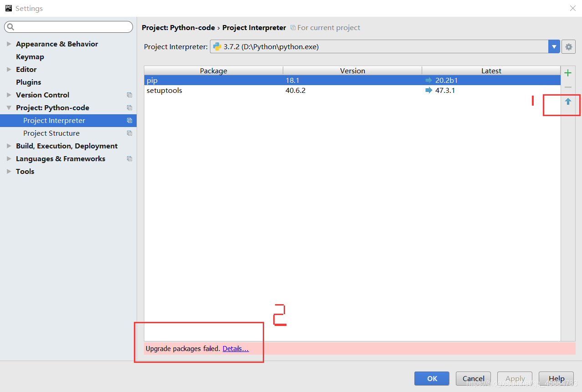
Task: Open the Project Interpreter dropdown arrow
Action: pos(554,46)
